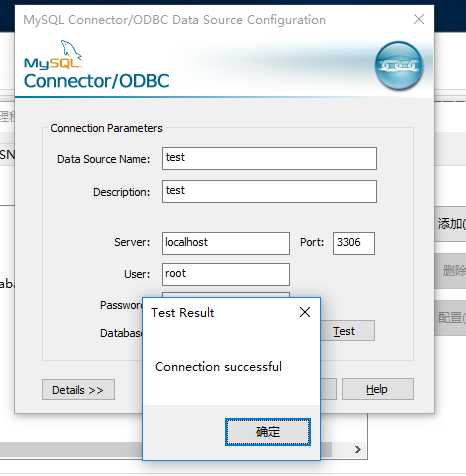This screenshot has height=476, width=466.
Task: Click the Description label text
Action: (x=121, y=192)
